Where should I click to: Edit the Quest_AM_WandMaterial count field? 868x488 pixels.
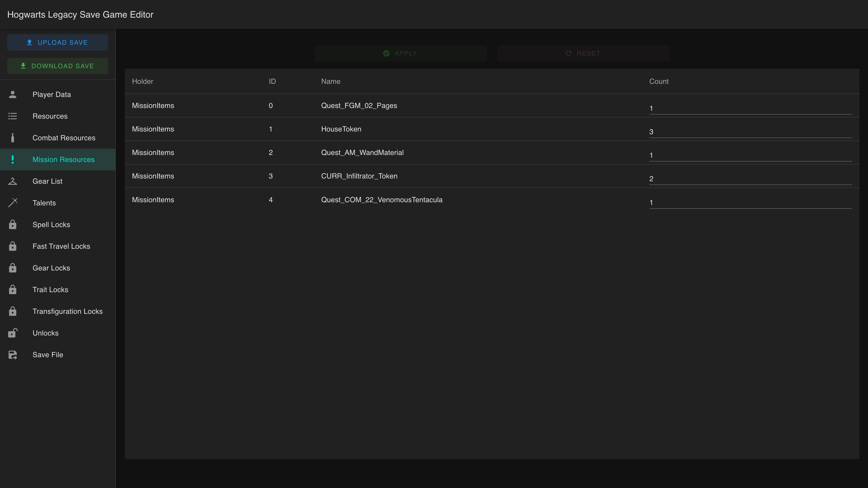click(x=750, y=155)
